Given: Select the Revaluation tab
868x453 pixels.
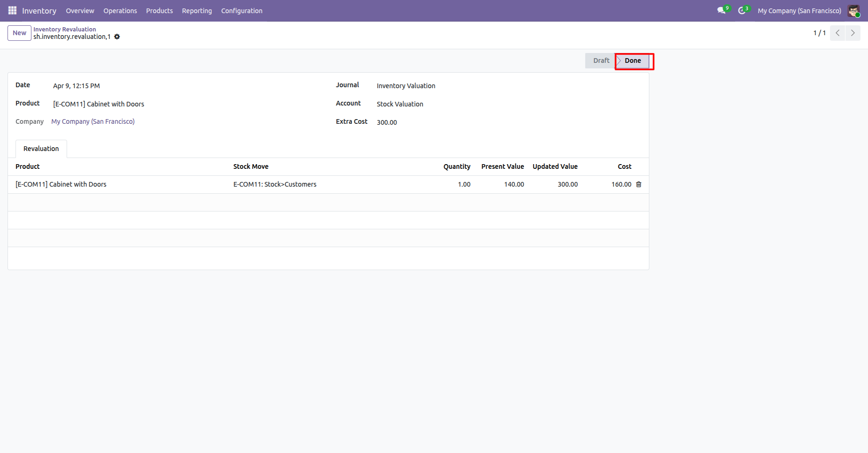Looking at the screenshot, I should (41, 149).
